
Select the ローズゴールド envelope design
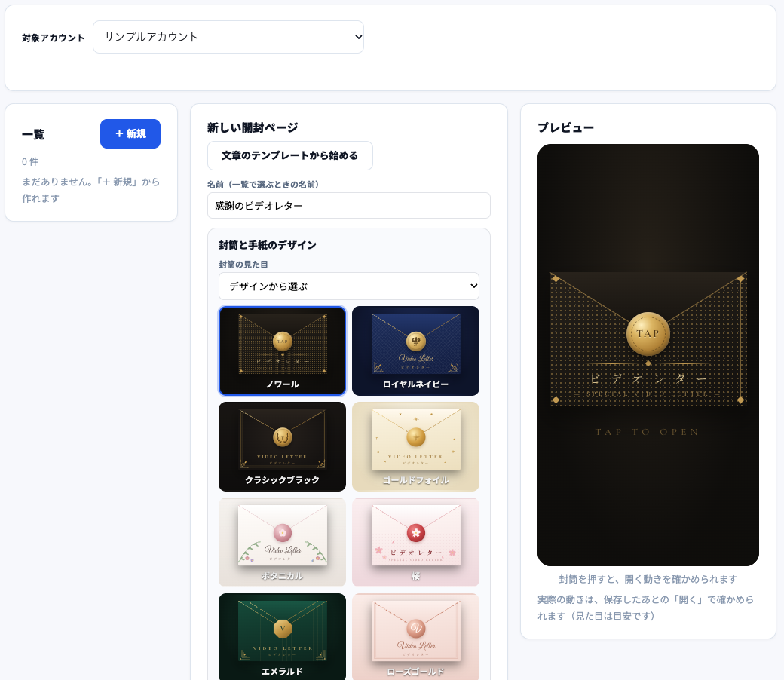pyautogui.click(x=415, y=636)
